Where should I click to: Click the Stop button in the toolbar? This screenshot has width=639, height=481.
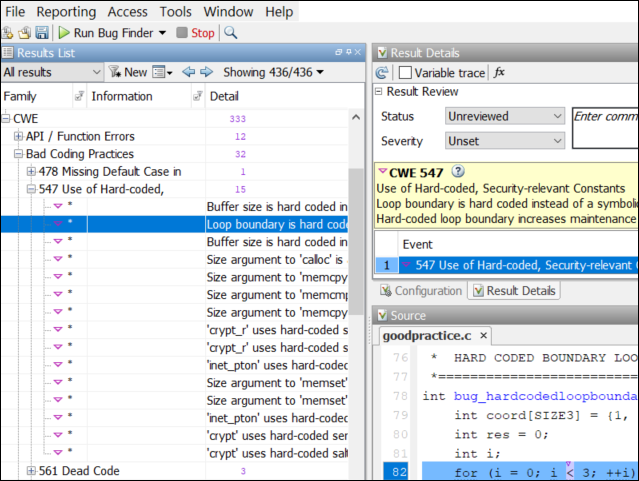(x=196, y=33)
